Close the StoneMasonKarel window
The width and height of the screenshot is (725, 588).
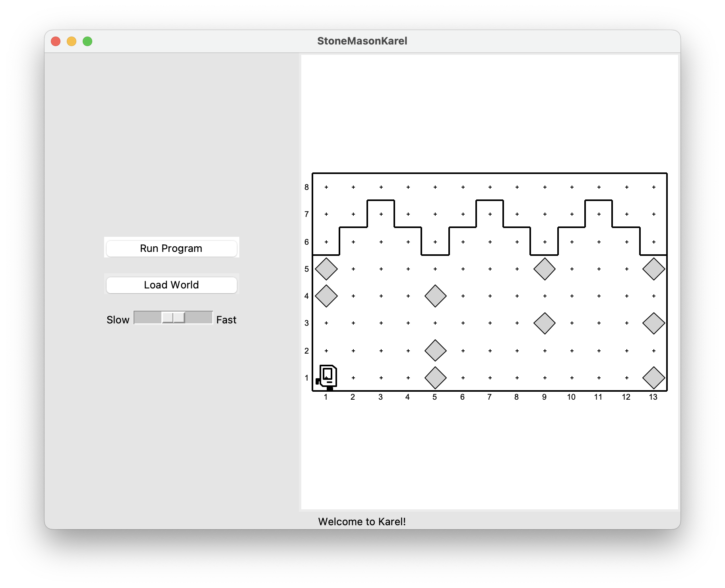coord(56,41)
